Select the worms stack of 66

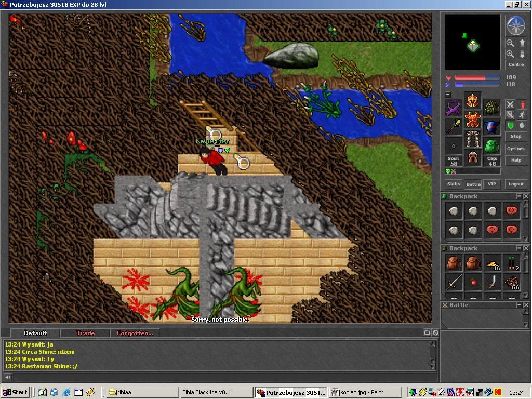512,282
